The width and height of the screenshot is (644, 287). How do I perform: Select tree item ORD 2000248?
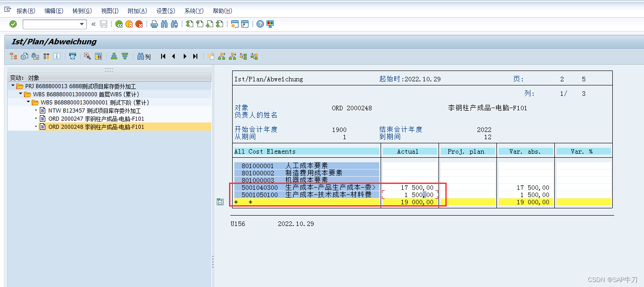click(x=96, y=127)
